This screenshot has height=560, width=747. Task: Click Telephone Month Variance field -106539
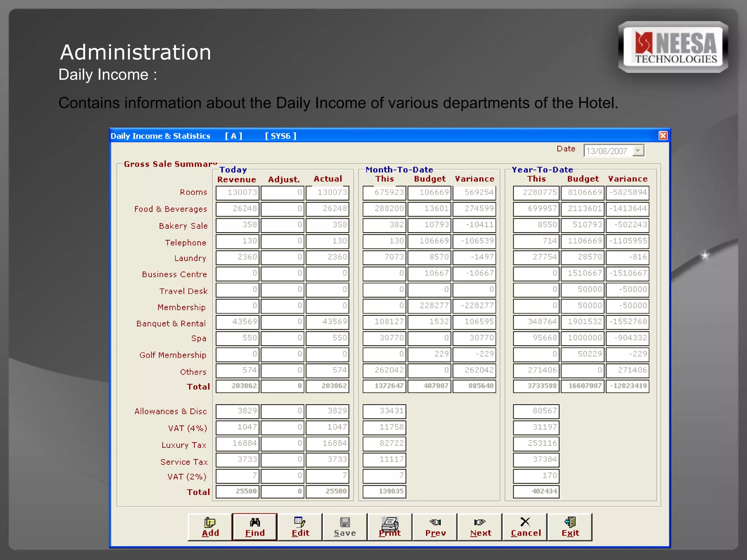click(474, 241)
